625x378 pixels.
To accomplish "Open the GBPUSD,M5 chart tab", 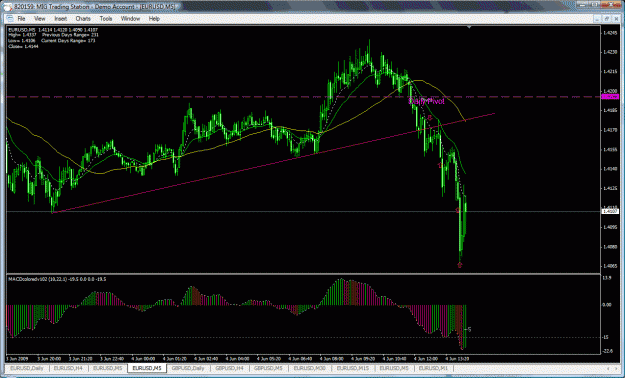I will point(269,368).
